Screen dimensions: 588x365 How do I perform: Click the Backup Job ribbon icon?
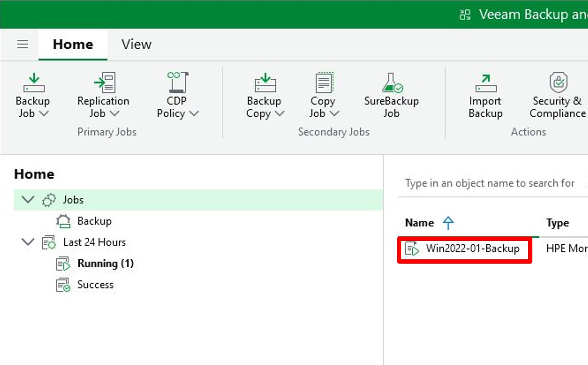coord(34,82)
